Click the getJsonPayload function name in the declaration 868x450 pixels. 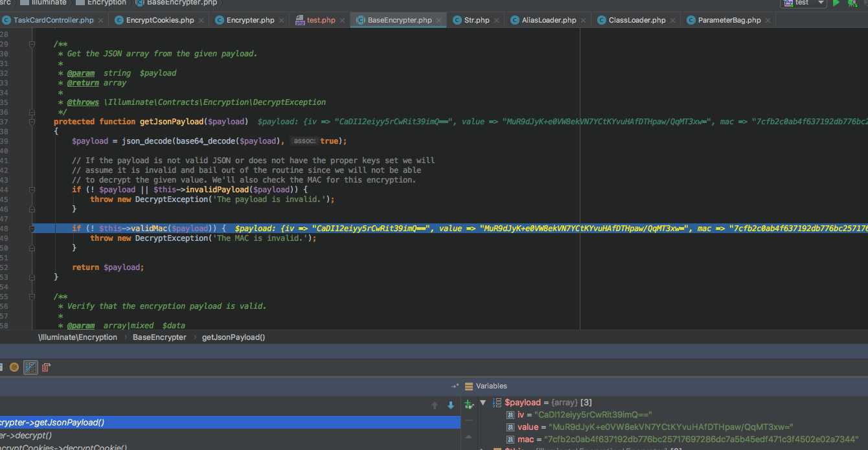172,122
